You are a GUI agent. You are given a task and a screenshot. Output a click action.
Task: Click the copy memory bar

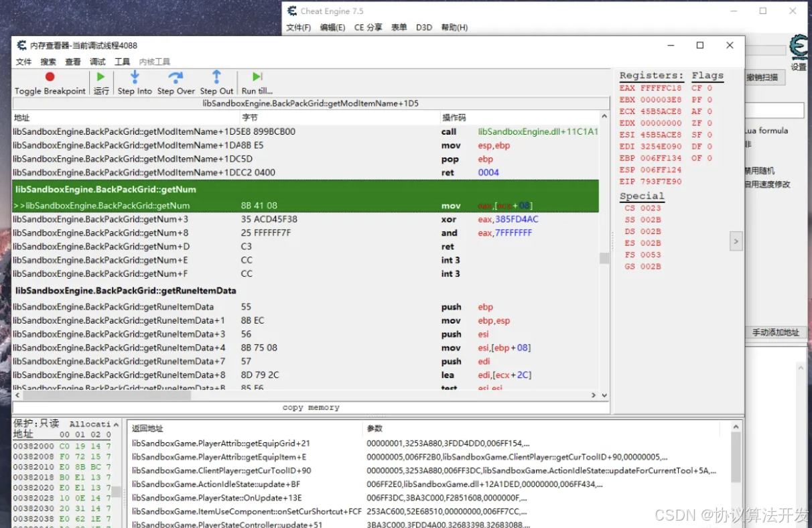311,407
